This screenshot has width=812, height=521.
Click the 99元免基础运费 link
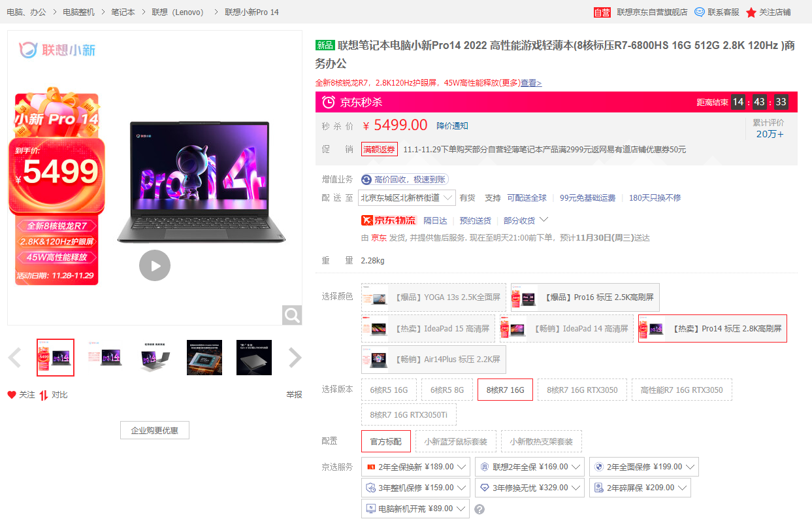point(587,198)
